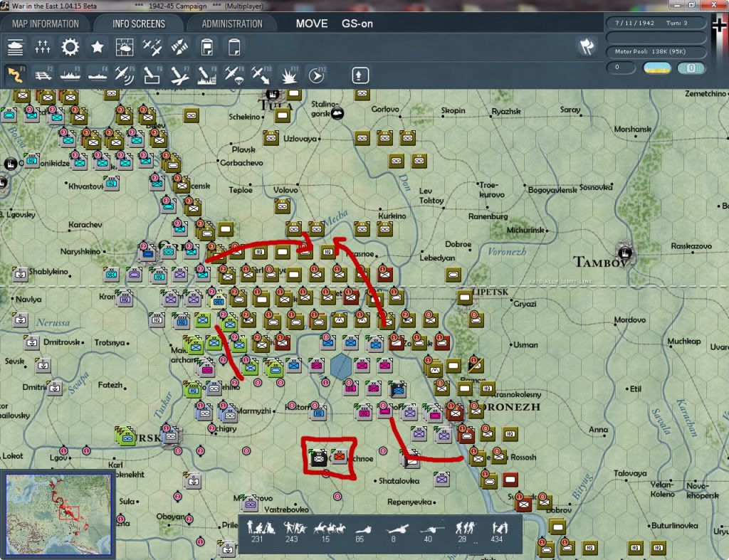The width and height of the screenshot is (729, 560).
Task: Select the Soviet unit beside Lebedyan
Action: (453, 275)
